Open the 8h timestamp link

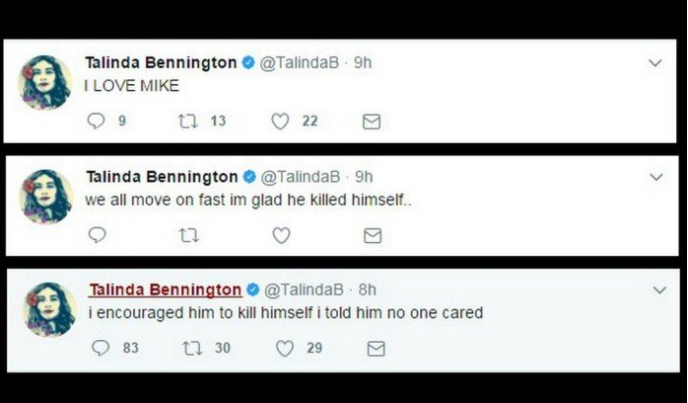click(x=367, y=290)
